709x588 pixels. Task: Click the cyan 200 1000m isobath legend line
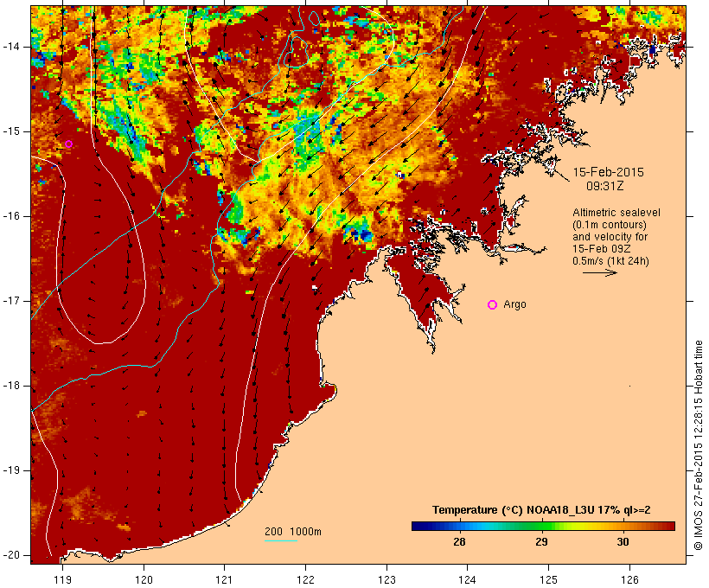click(x=281, y=540)
